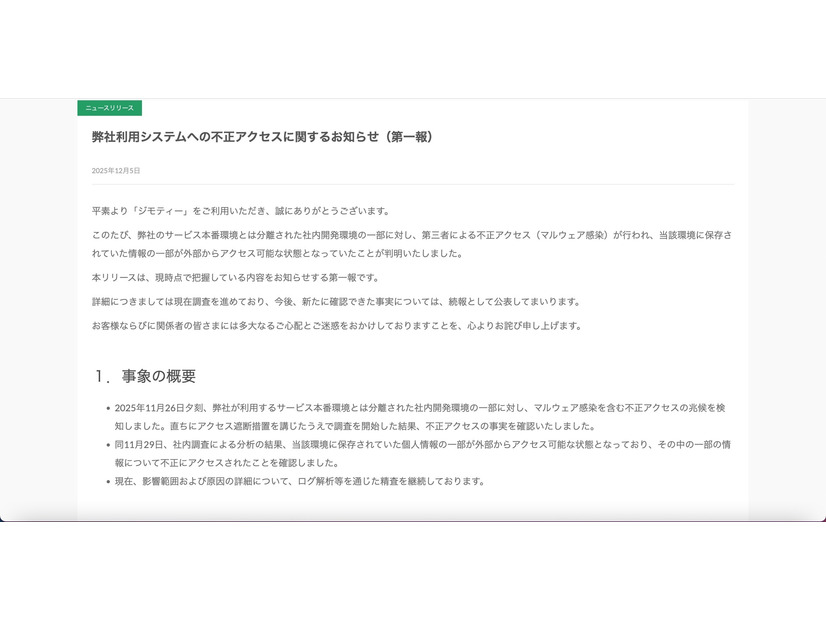The height and width of the screenshot is (620, 826).
Task: Click the green ニュースリリース badge
Action: pyautogui.click(x=110, y=108)
